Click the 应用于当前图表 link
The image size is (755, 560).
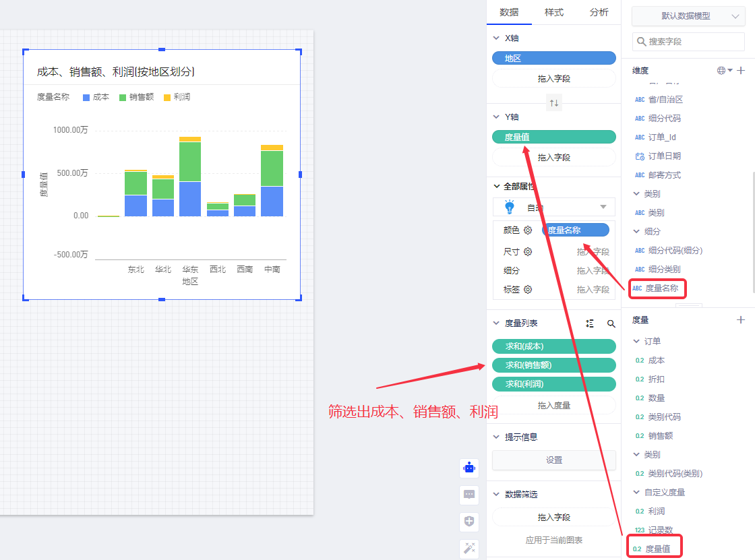(x=554, y=540)
